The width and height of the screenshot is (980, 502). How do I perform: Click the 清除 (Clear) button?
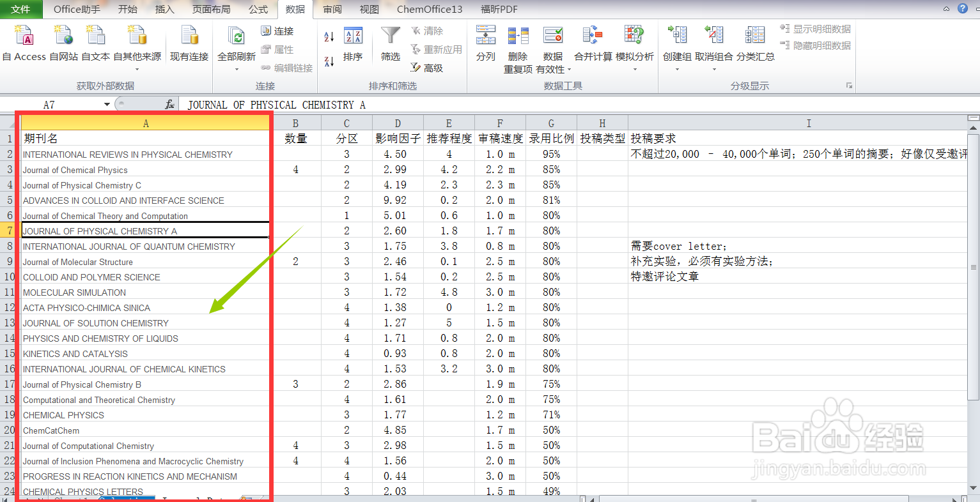pyautogui.click(x=428, y=30)
